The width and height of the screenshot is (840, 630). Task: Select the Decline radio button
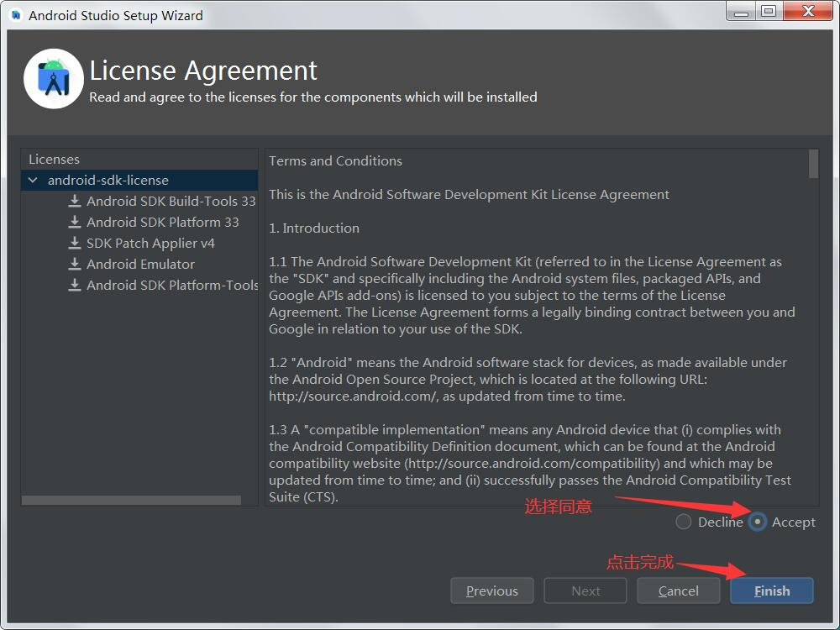[x=684, y=522]
